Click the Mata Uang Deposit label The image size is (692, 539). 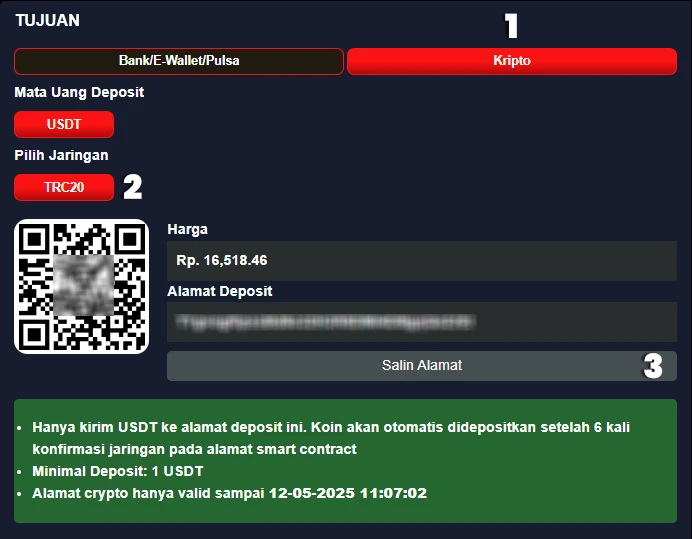pyautogui.click(x=79, y=92)
